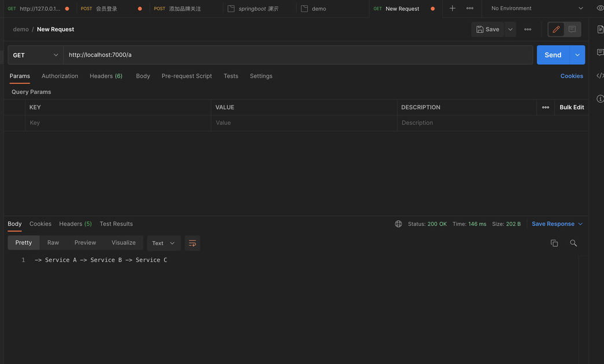The height and width of the screenshot is (364, 604).
Task: Click the Status 200 OK text
Action: click(427, 224)
